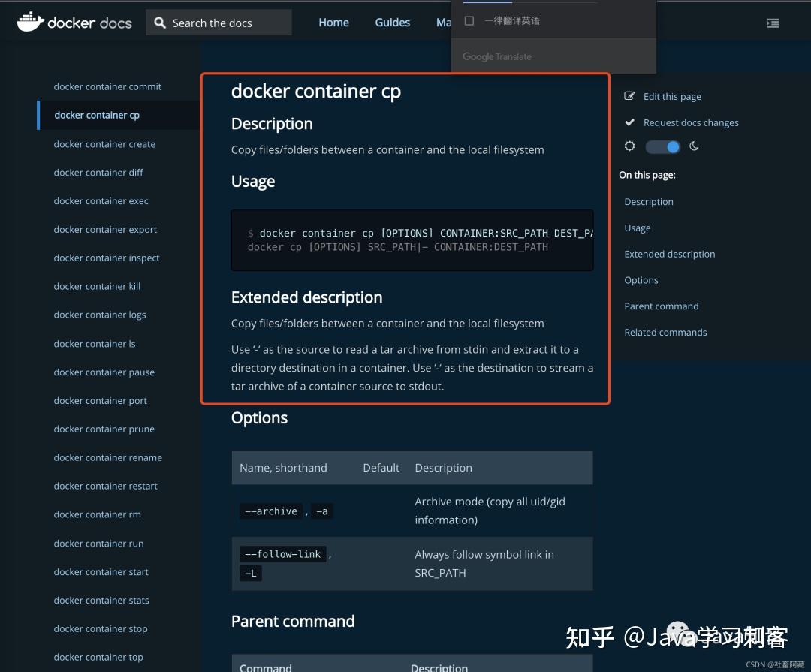The image size is (811, 672).
Task: Select docker container cp in the sidebar
Action: [x=96, y=115]
